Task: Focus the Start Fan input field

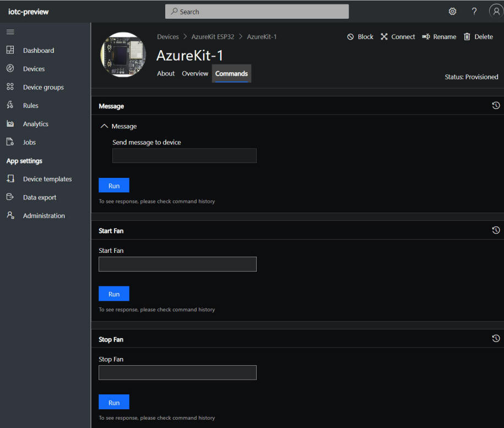Action: coord(177,264)
